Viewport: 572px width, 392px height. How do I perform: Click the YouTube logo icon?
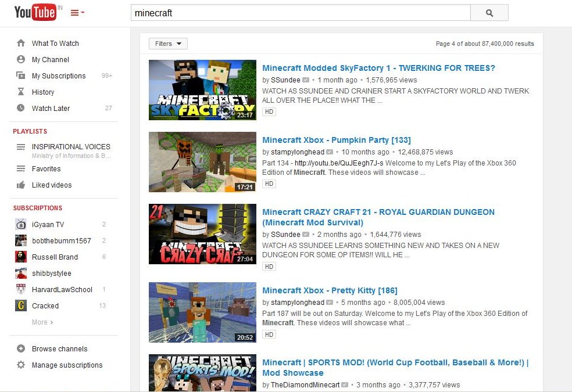click(35, 12)
